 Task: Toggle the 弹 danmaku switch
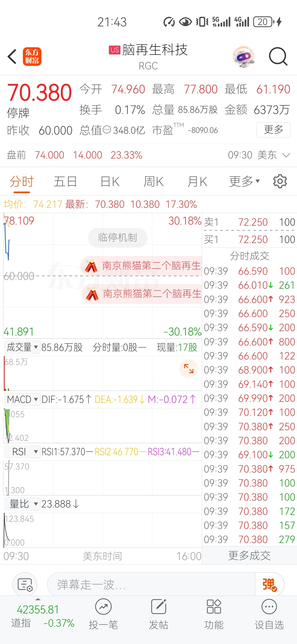269,585
